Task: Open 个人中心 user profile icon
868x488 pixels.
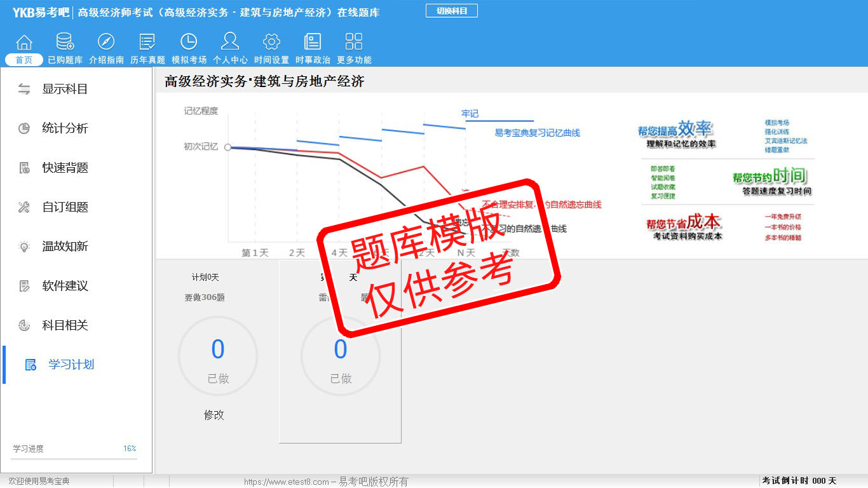Action: [x=230, y=43]
